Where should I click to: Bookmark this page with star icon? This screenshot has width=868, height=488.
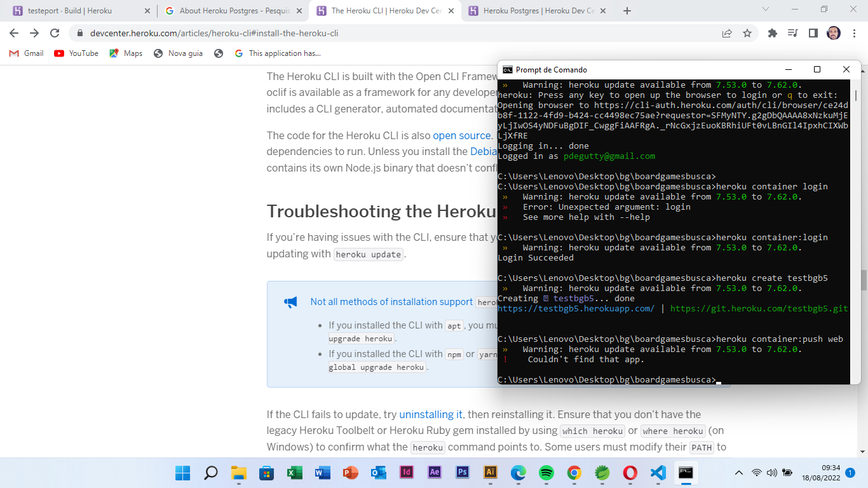[x=747, y=33]
